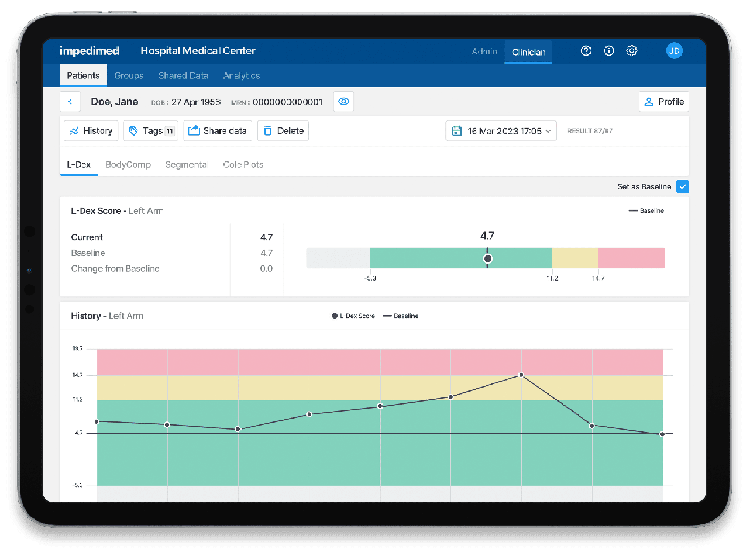
Task: Click the impedimed logo
Action: click(90, 51)
